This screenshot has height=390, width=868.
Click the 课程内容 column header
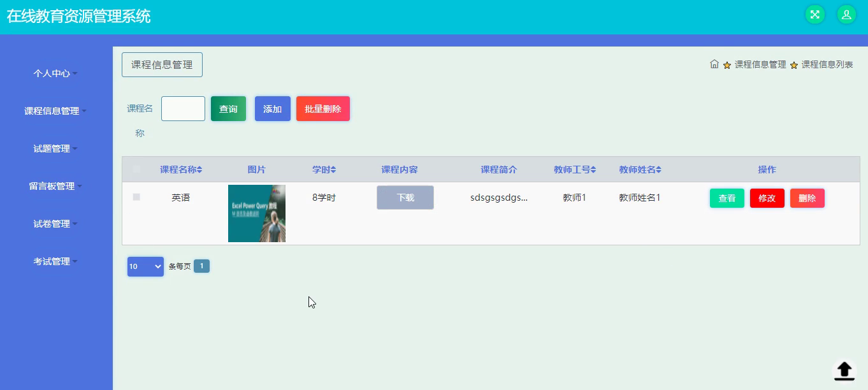(400, 170)
